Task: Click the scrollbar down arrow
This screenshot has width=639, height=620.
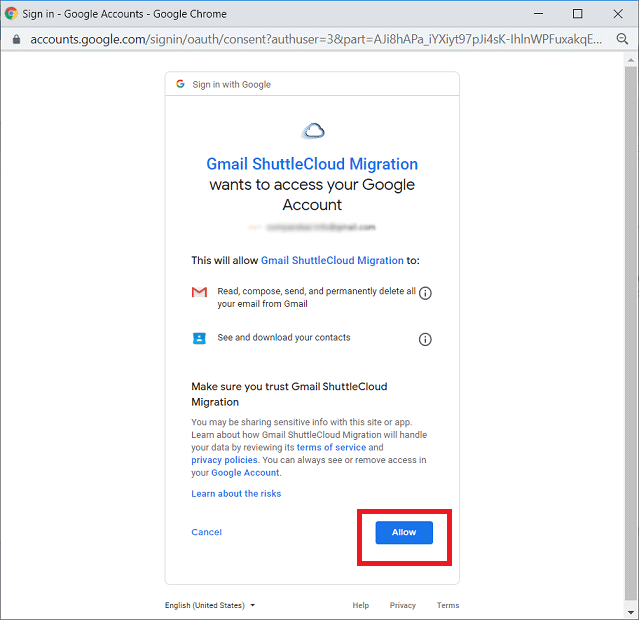Action: (630, 612)
